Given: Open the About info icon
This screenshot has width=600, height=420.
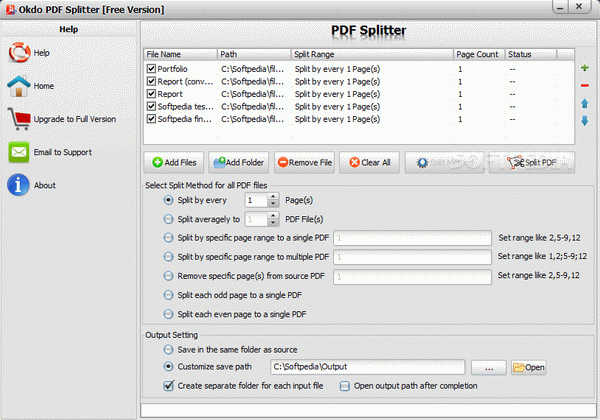Looking at the screenshot, I should (x=18, y=185).
